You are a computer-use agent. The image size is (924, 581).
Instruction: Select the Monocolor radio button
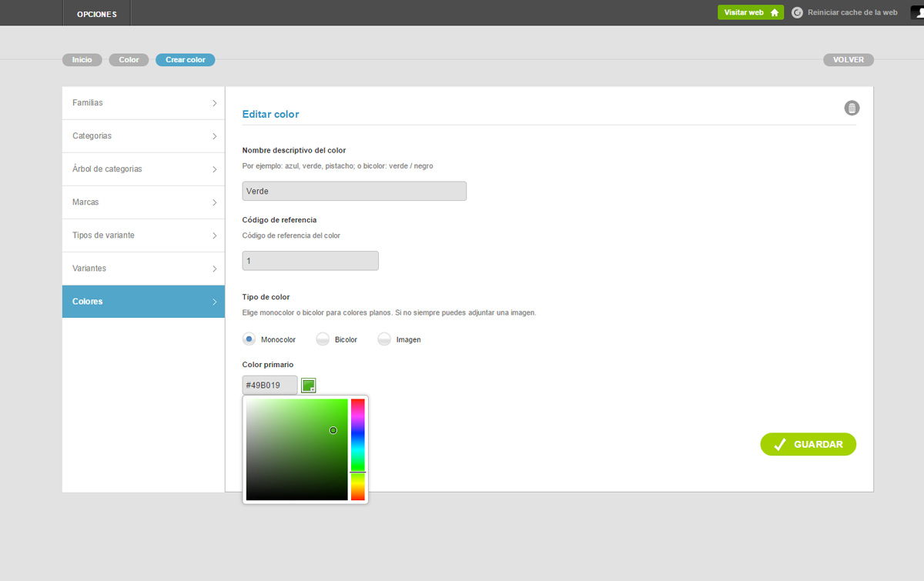(x=249, y=339)
